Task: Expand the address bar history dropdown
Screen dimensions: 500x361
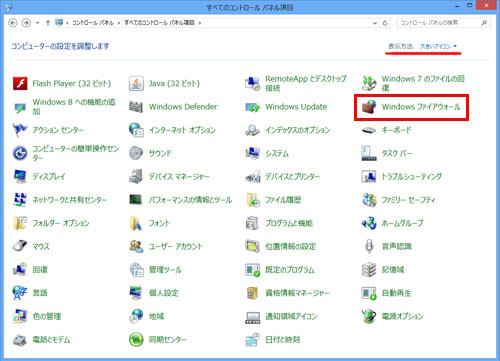Action: 375,23
